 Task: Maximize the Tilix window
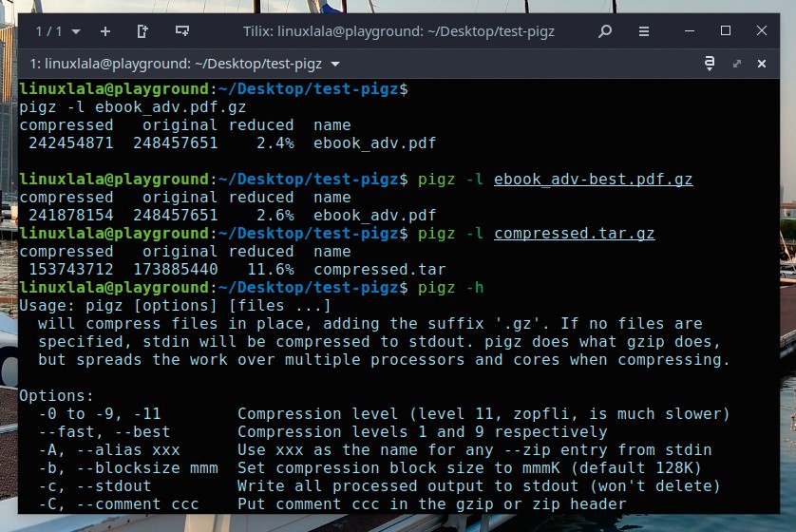tap(726, 31)
